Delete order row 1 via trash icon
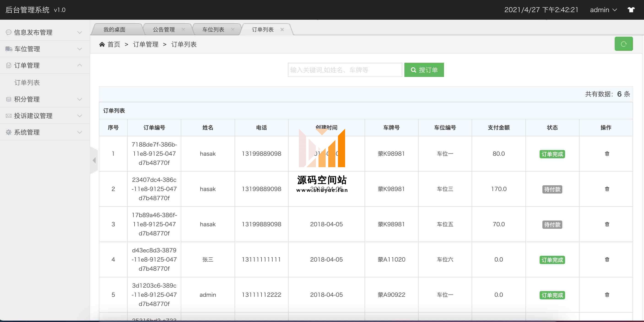644x322 pixels. coord(607,154)
